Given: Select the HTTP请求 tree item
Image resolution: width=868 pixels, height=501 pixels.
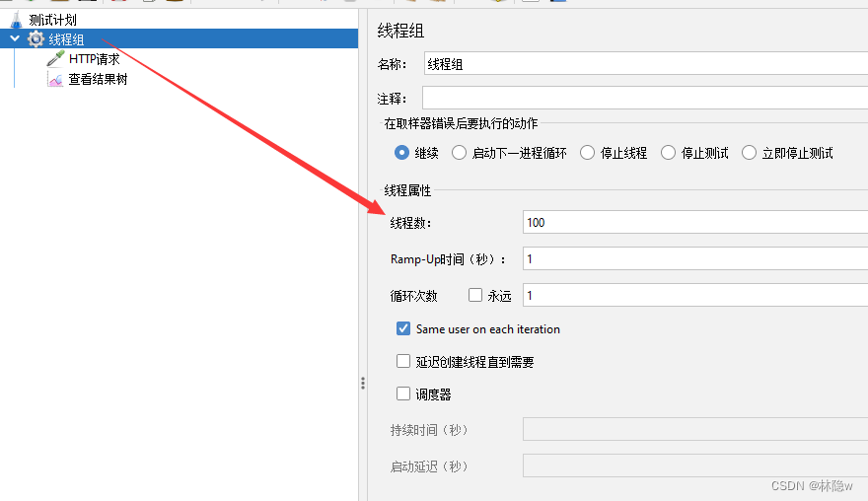Looking at the screenshot, I should tap(94, 59).
